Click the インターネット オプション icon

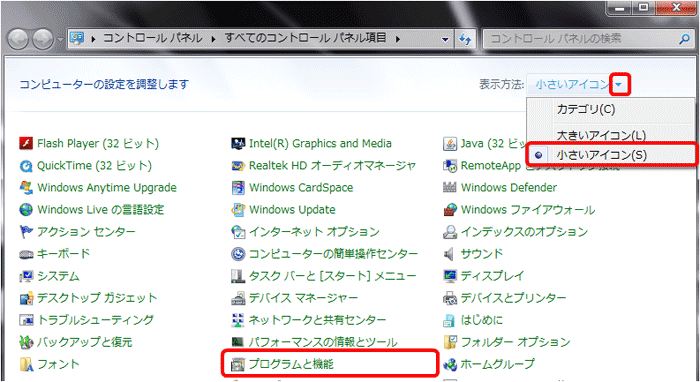point(238,232)
